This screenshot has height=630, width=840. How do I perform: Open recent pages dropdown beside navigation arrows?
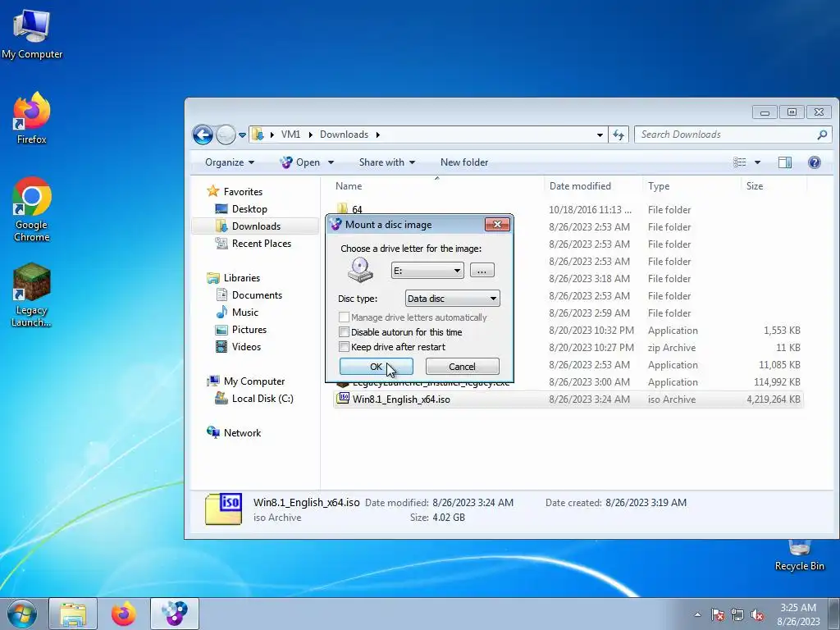(x=242, y=135)
